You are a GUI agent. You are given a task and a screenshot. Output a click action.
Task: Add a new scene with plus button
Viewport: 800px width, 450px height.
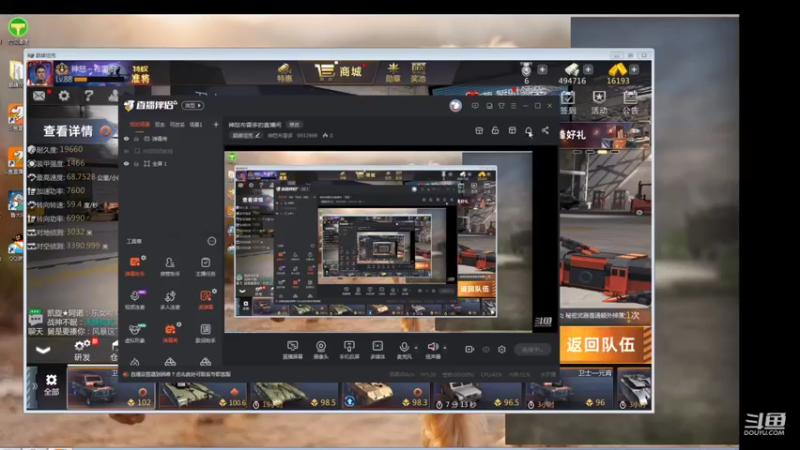click(x=216, y=124)
